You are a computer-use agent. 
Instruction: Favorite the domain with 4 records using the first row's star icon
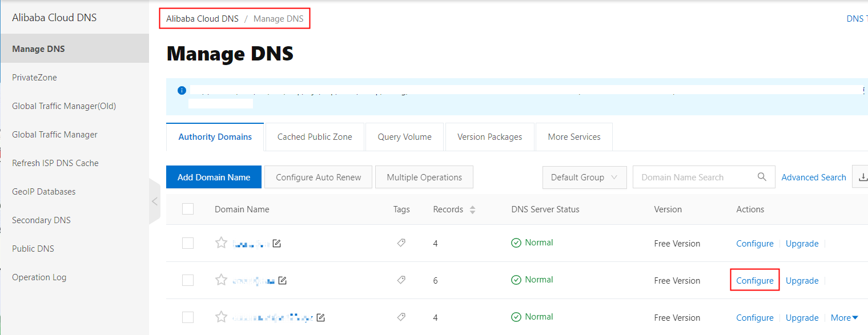pos(221,243)
